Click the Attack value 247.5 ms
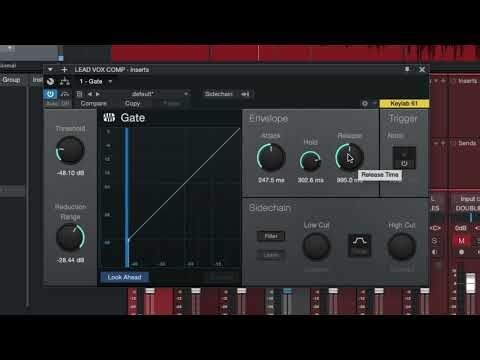This screenshot has width=480, height=360. (x=271, y=180)
